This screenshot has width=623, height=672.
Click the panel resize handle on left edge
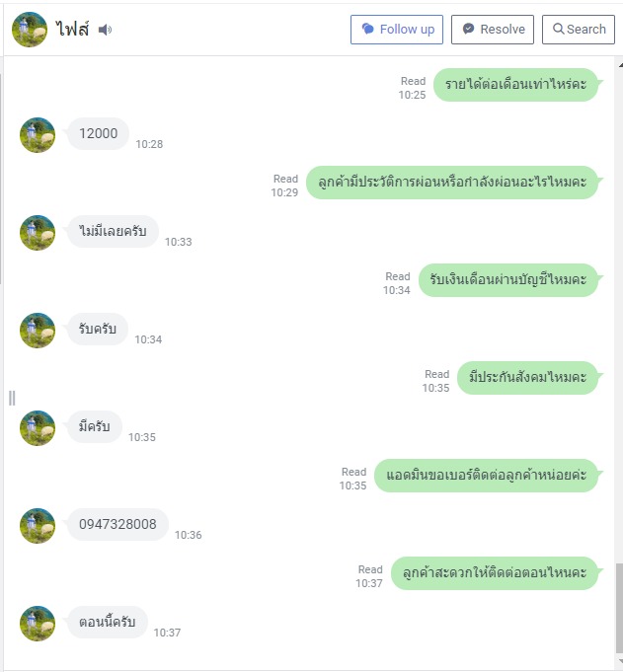click(x=12, y=398)
